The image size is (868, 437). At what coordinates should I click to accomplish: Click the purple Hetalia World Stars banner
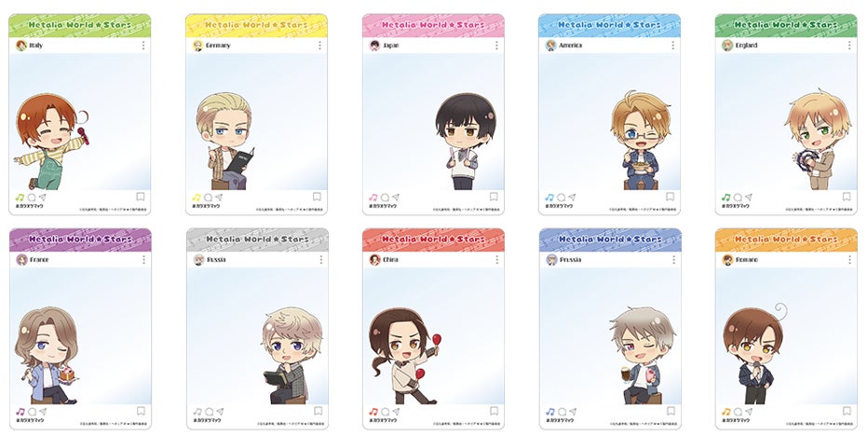[80, 239]
